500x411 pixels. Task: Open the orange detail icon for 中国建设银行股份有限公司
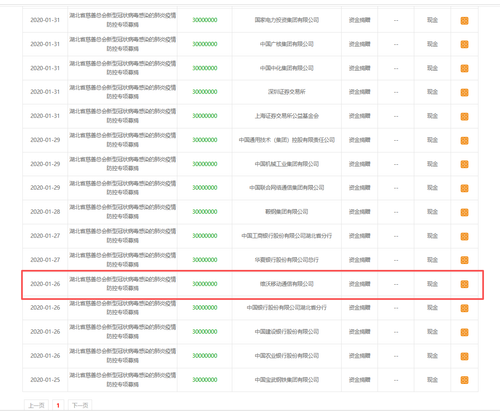(x=464, y=332)
